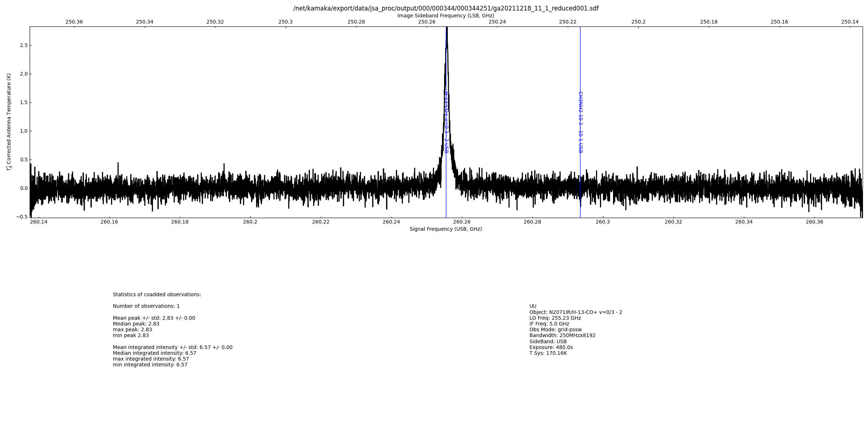Click the 260.26 tick on bottom axis
This screenshot has width=868, height=434.
(462, 222)
